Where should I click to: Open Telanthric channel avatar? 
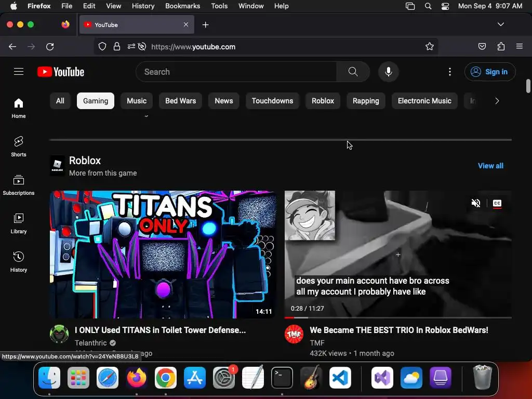tap(59, 334)
